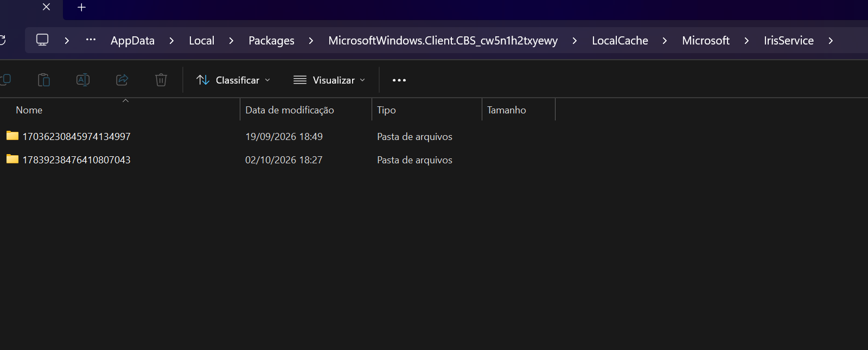This screenshot has height=350, width=868.
Task: Click the Paste clipboard icon
Action: (44, 80)
